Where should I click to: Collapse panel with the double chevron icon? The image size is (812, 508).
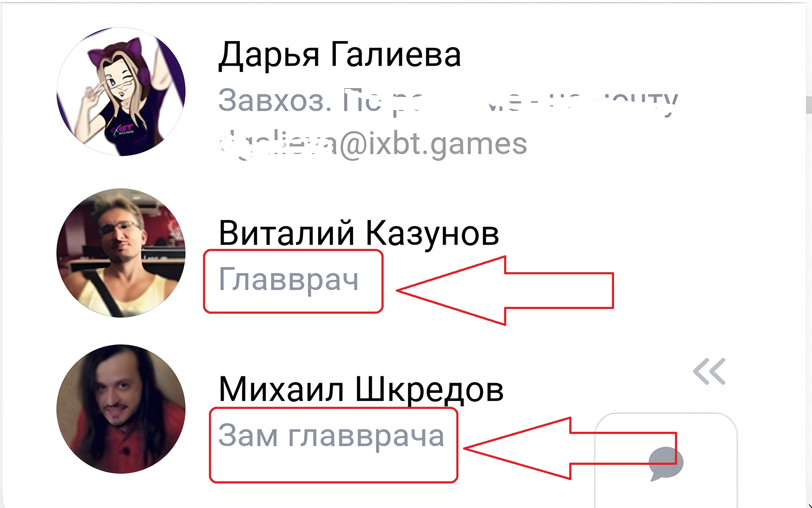point(709,372)
